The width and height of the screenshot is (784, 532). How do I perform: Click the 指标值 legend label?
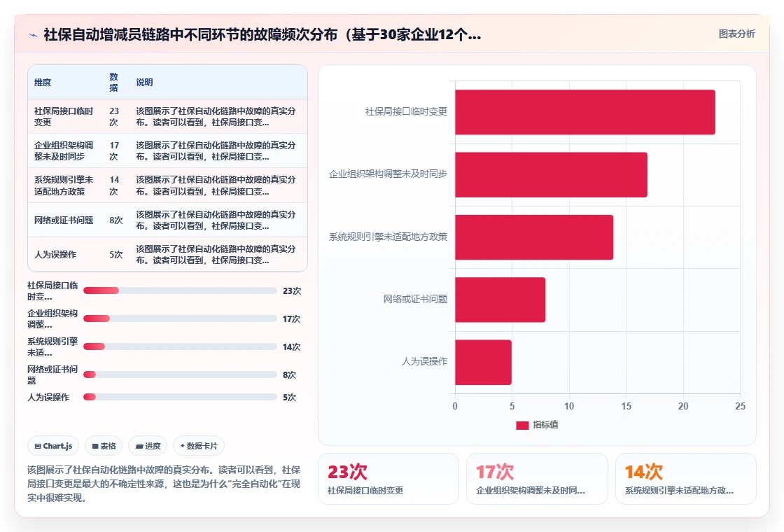pos(545,425)
